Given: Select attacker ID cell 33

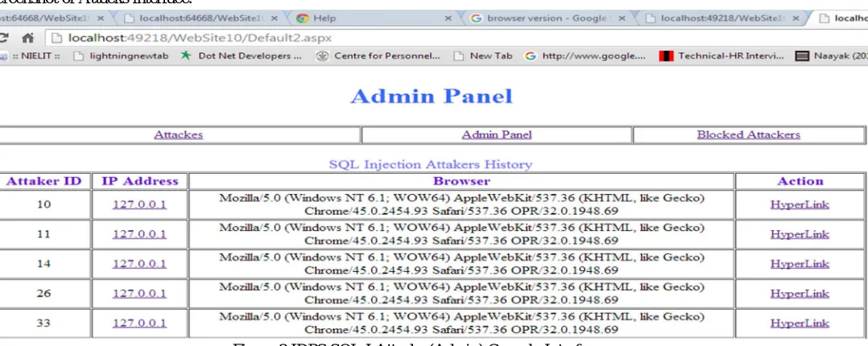Looking at the screenshot, I should point(43,323).
